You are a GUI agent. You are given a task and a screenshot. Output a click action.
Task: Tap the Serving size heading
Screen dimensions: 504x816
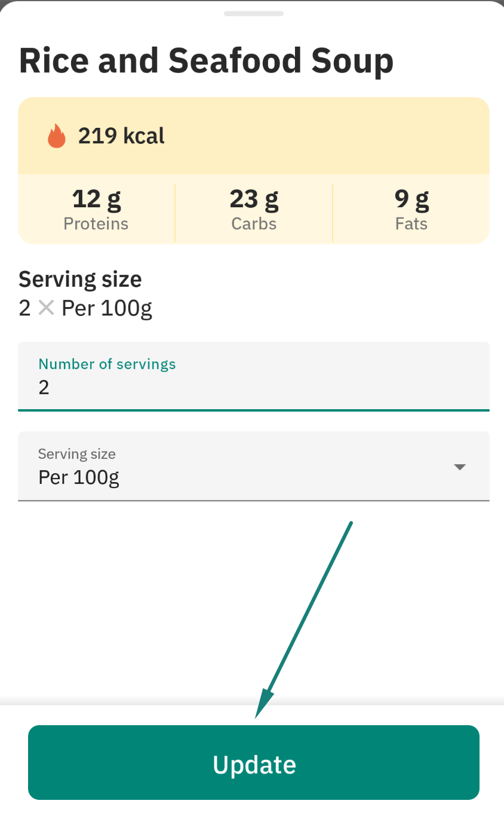click(80, 279)
